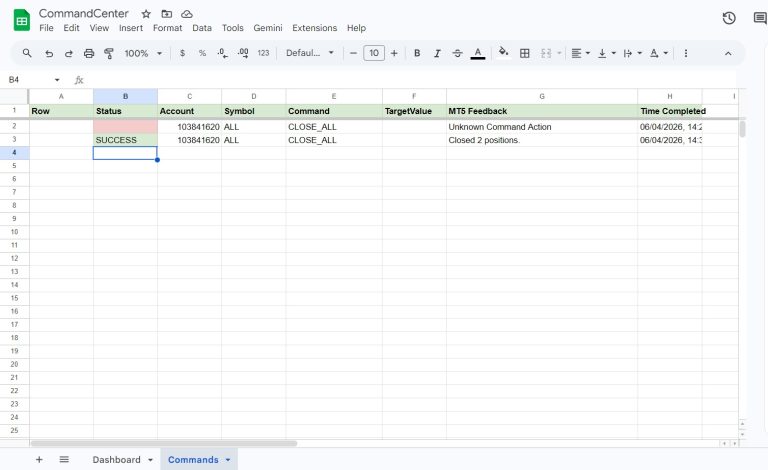Screen dimensions: 768x470
Task: Select the 'Unknown Command Action' cell
Action: [x=542, y=127]
